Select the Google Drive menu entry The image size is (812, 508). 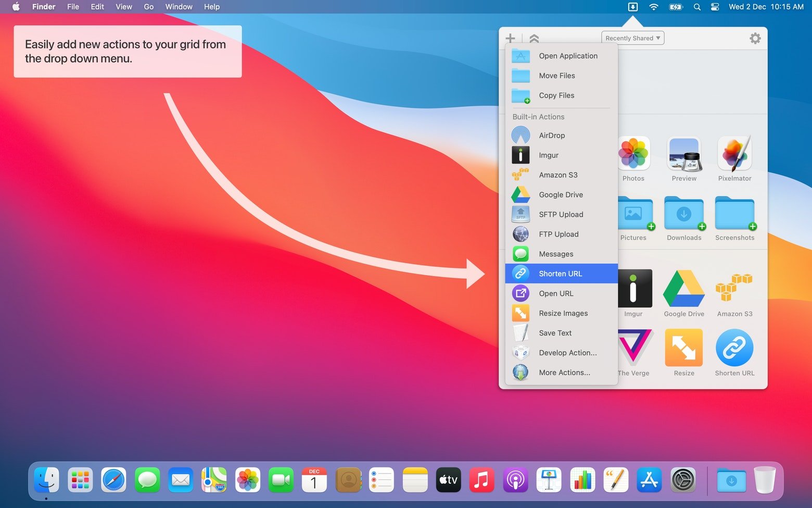pos(561,195)
